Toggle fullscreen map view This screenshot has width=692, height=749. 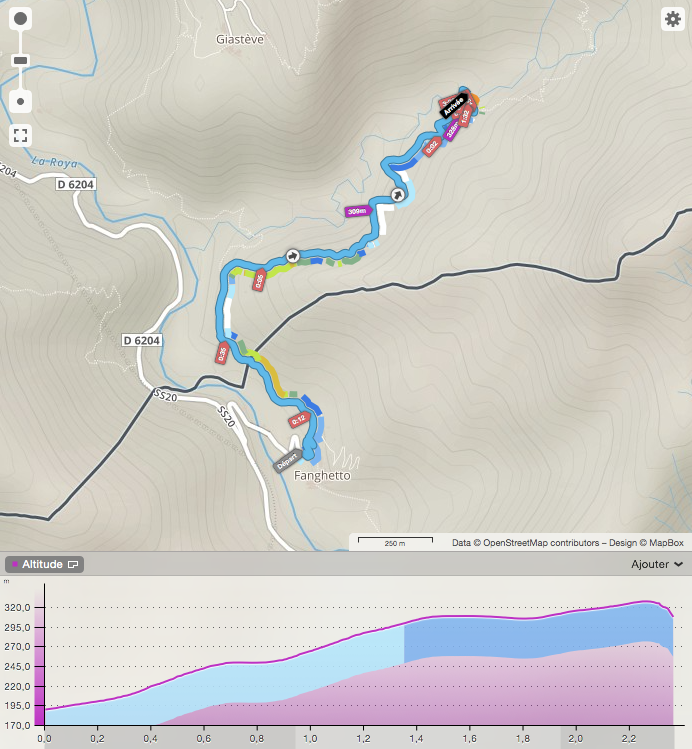[x=20, y=135]
